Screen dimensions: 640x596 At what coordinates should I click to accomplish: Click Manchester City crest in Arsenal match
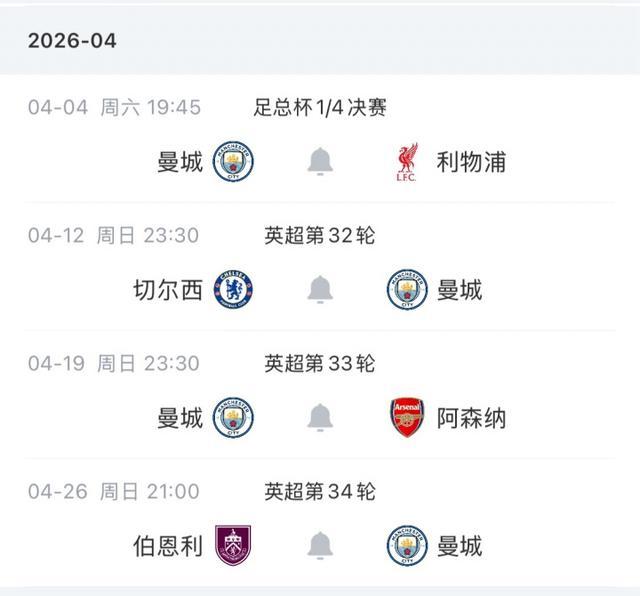point(234,417)
